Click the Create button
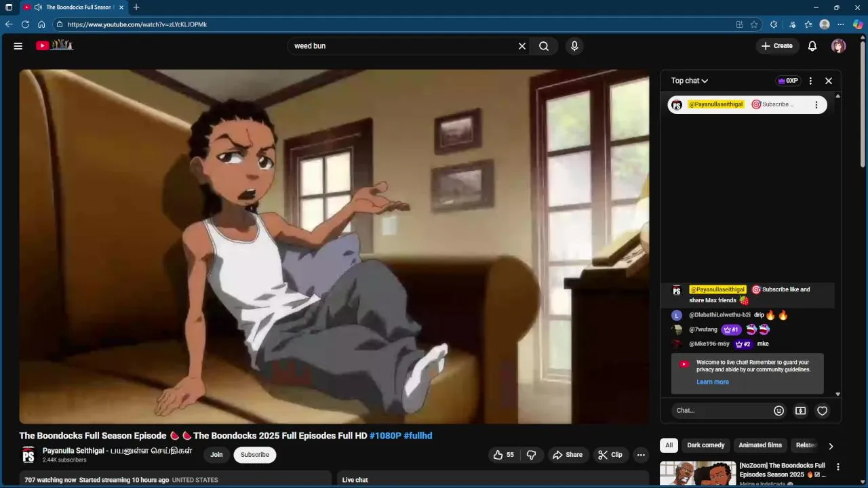Viewport: 868px width, 488px height. (x=777, y=46)
